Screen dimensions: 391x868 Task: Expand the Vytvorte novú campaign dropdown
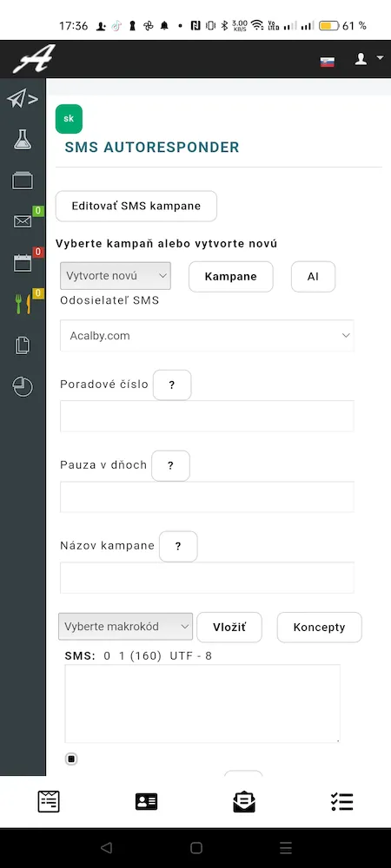tap(116, 276)
